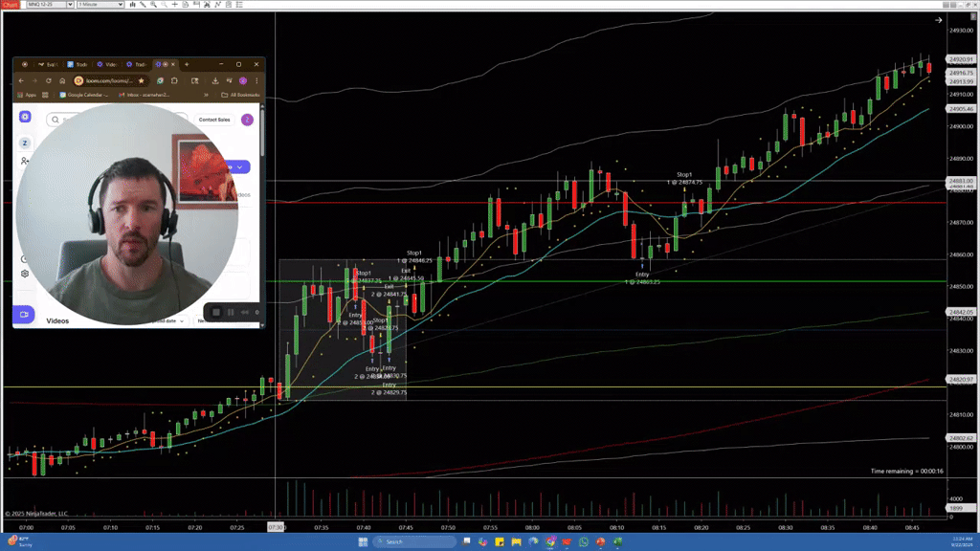Switch to the Eval browser tab
This screenshot has width=980, height=551.
[x=48, y=64]
